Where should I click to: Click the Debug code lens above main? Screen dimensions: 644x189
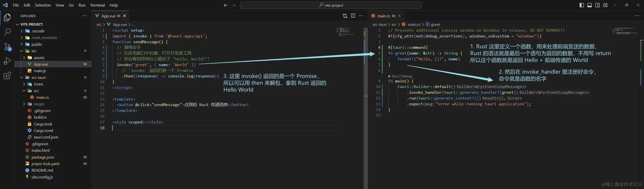pyautogui.click(x=407, y=76)
